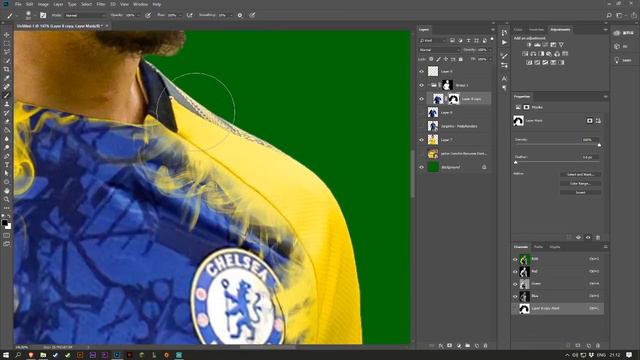Add Color Balance adjustment
This screenshot has height=360, width=640.
pos(533,54)
